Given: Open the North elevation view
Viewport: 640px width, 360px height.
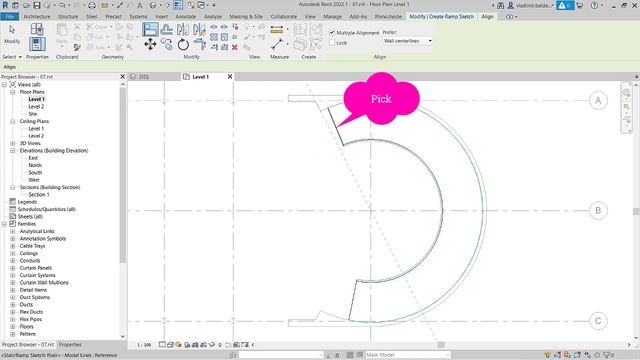Looking at the screenshot, I should [35, 165].
